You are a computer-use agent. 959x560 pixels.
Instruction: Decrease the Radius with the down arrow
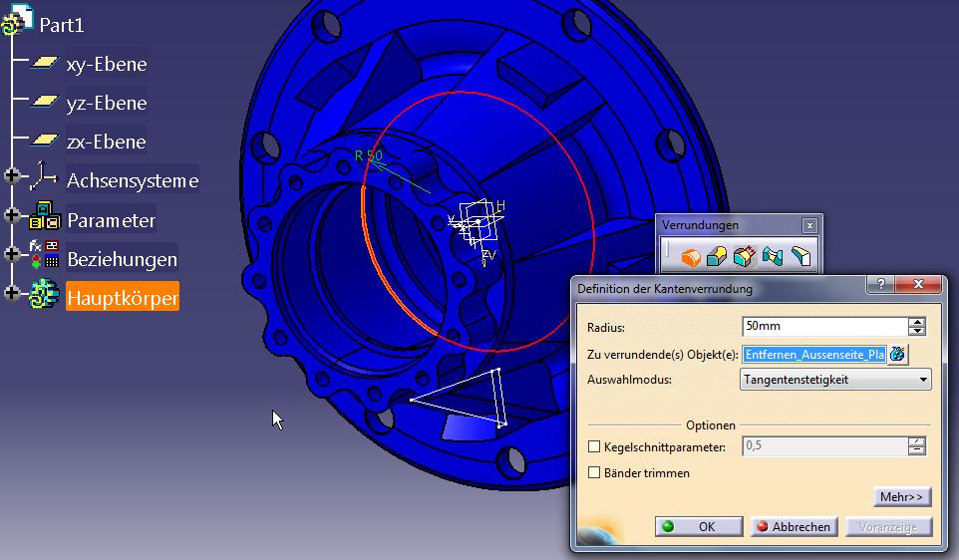click(917, 331)
